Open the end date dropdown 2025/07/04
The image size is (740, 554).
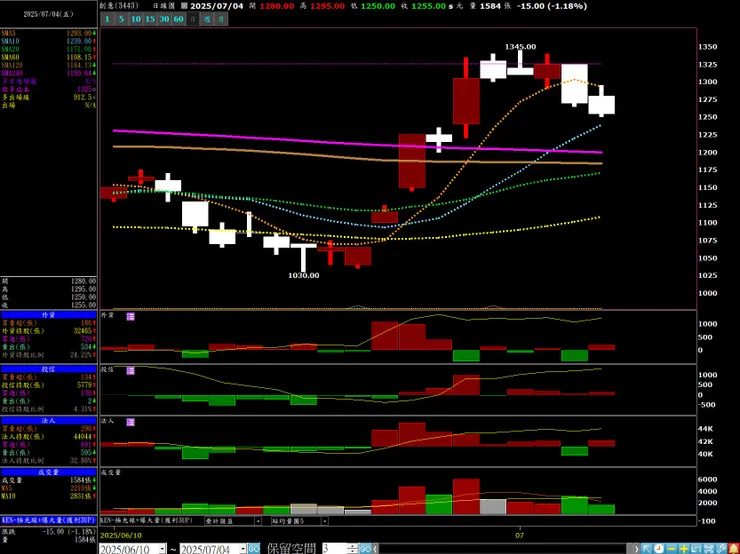[243, 549]
